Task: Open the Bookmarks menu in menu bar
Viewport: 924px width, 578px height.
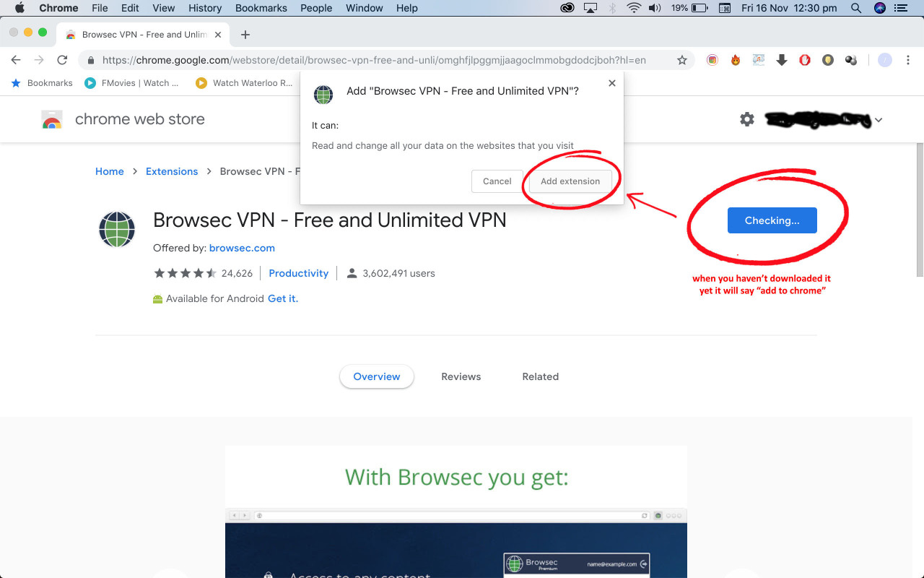Action: 261,8
